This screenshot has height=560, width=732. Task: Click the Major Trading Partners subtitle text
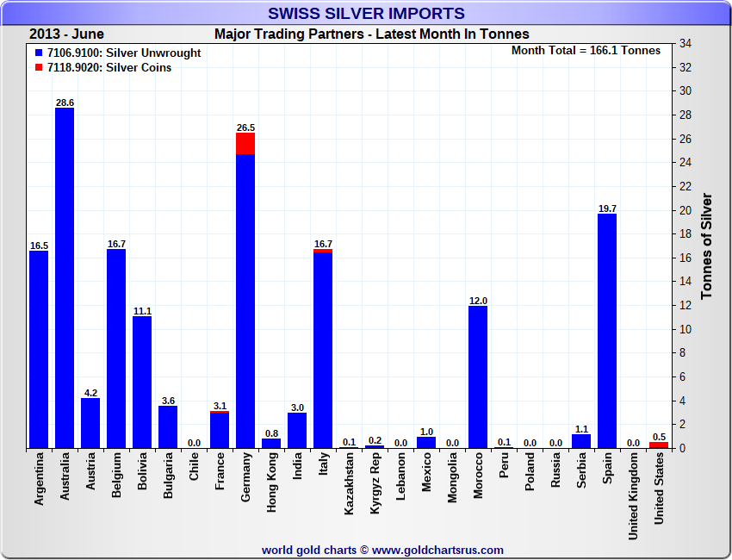click(372, 34)
